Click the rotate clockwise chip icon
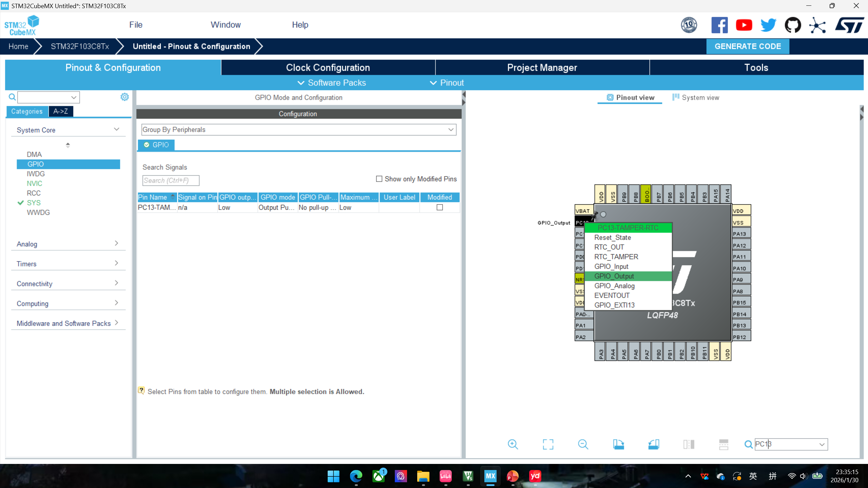This screenshot has width=868, height=488. point(618,444)
